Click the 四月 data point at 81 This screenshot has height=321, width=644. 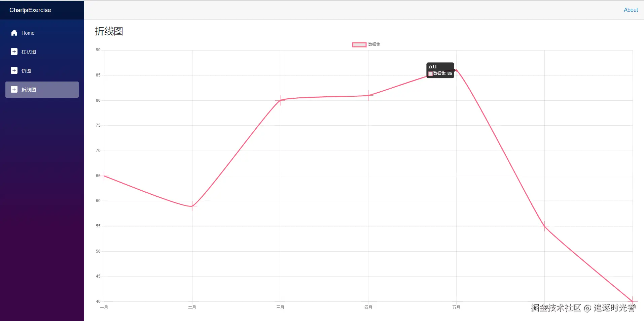368,95
